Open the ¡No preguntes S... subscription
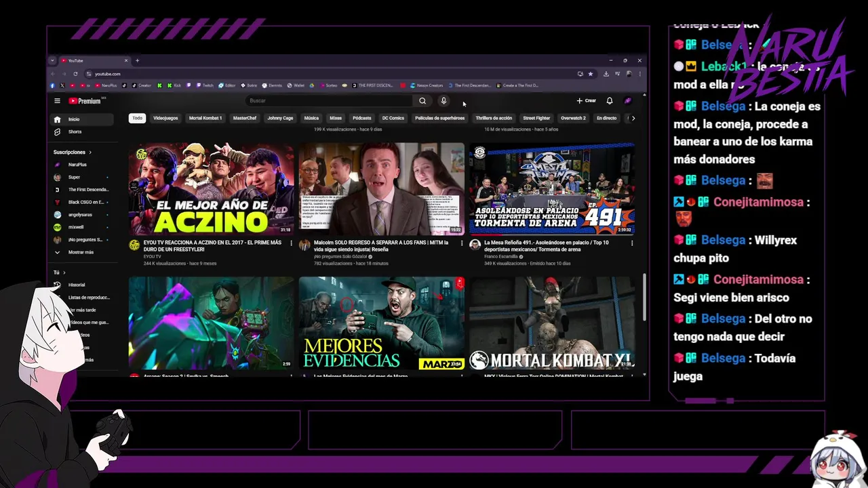 click(83, 240)
